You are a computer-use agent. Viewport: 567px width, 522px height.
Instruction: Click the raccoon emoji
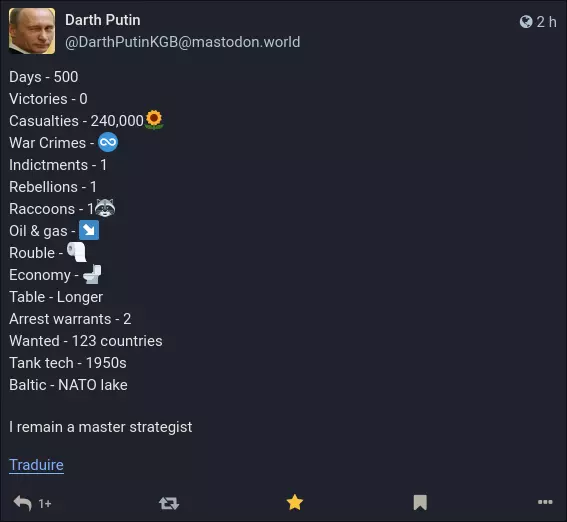[106, 208]
